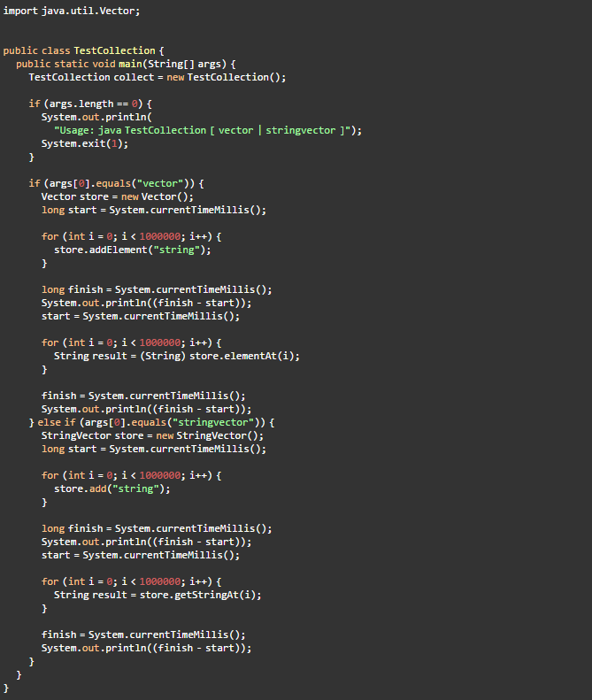Screen dimensions: 592x700
Task: Click the 'if (args.length == 0) {' line
Action: pyautogui.click(x=90, y=104)
